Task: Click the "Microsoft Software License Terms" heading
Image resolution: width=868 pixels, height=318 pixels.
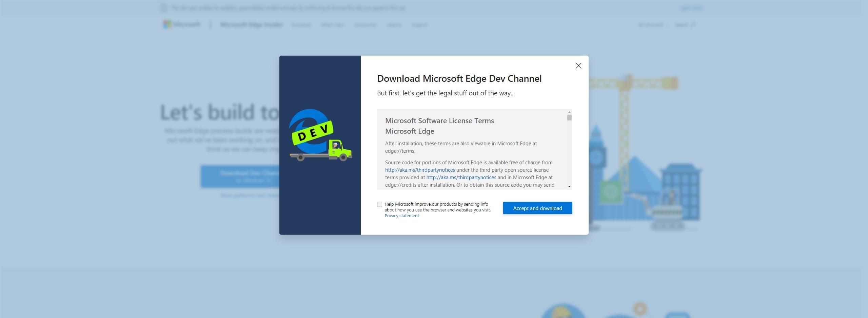Action: point(439,121)
